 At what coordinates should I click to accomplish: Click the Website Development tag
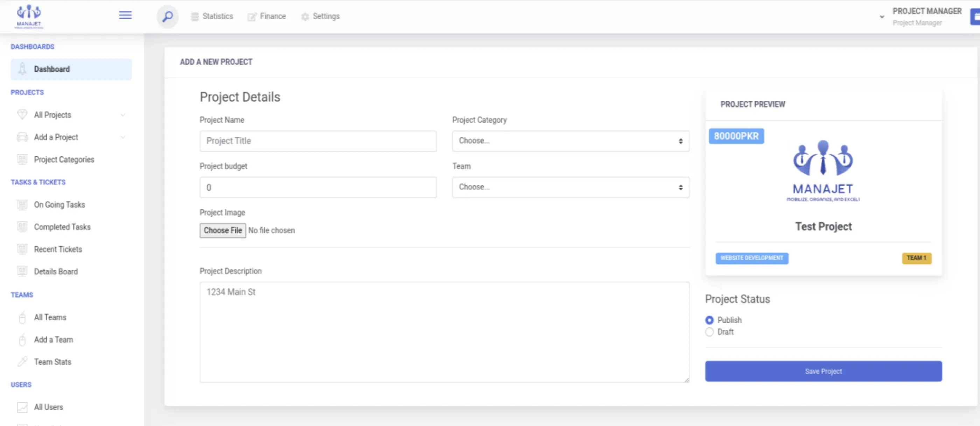click(x=752, y=258)
